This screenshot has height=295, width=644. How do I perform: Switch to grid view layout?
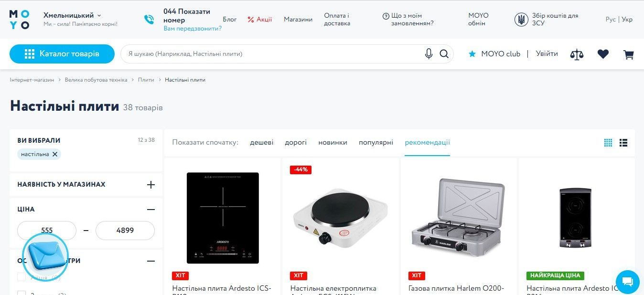point(608,143)
